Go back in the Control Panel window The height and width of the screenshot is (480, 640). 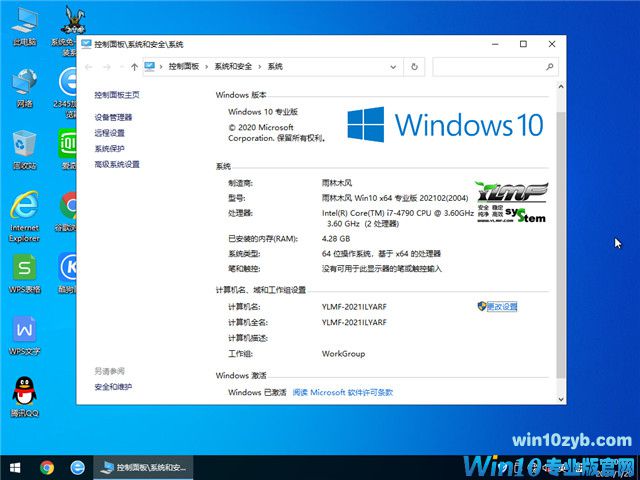coord(89,67)
